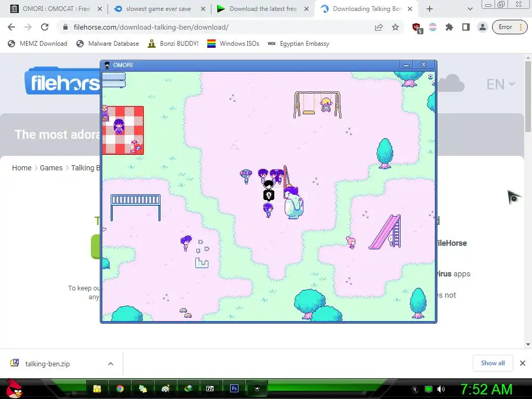532x399 pixels.
Task: Click the pink-haired character near slide
Action: pos(351,242)
